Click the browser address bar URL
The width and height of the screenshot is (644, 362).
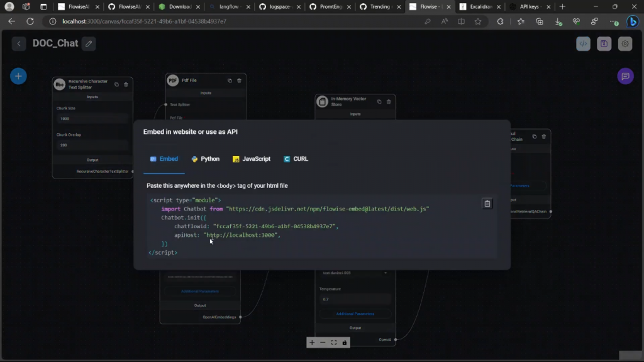(144, 21)
